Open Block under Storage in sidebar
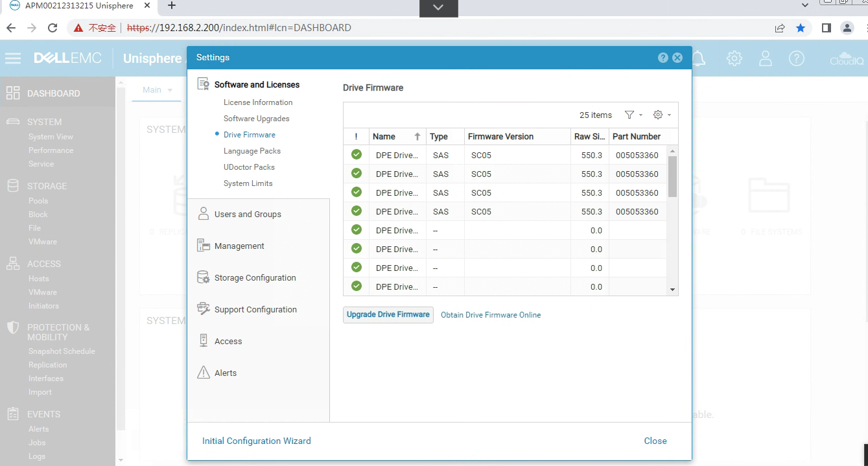This screenshot has height=466, width=868. (38, 215)
